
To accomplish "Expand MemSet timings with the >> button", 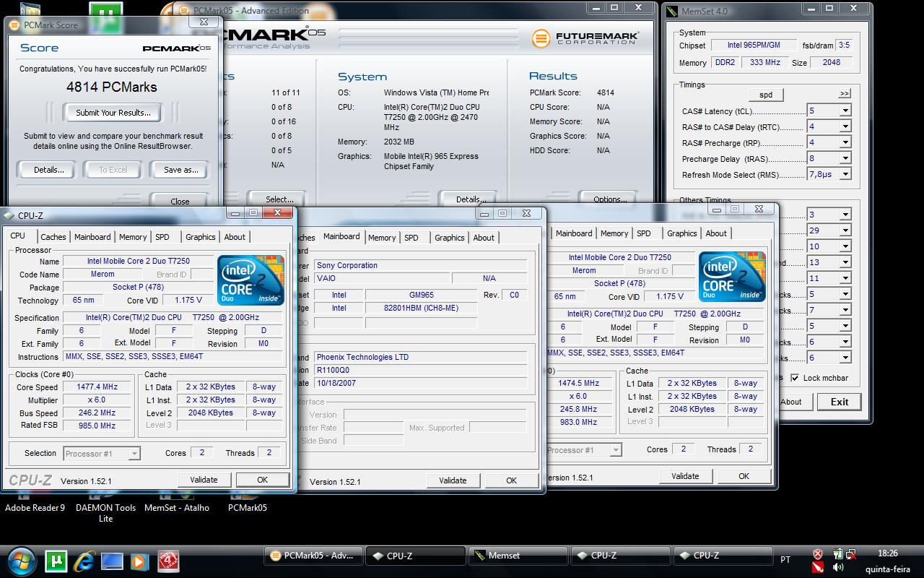I will point(845,94).
